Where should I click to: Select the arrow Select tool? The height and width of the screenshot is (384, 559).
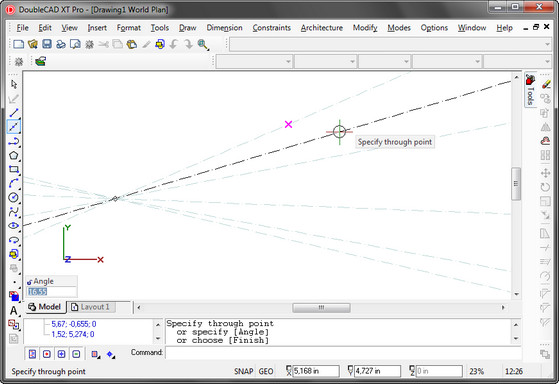[14, 84]
